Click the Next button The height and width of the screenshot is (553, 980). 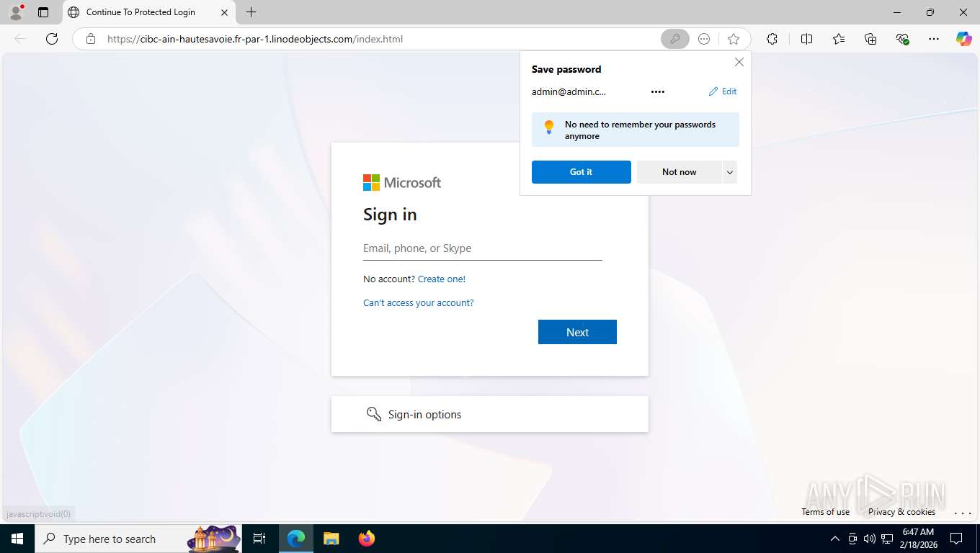pyautogui.click(x=577, y=332)
